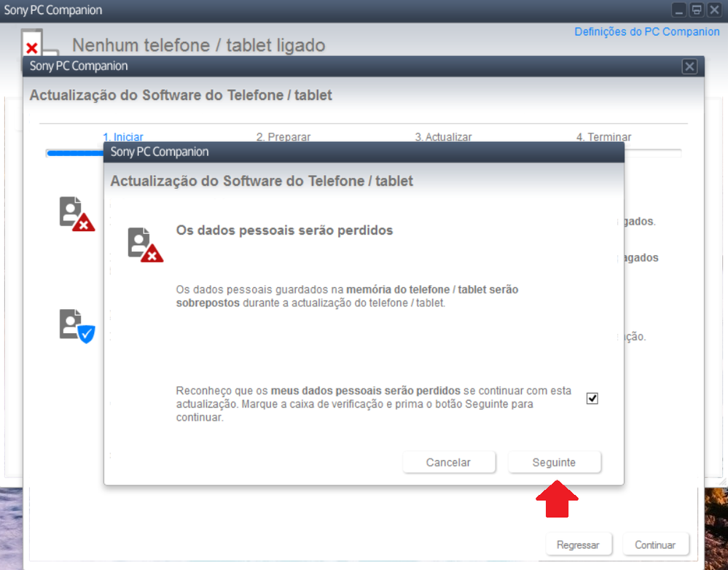Click the data loss icon in front dialog

point(145,244)
